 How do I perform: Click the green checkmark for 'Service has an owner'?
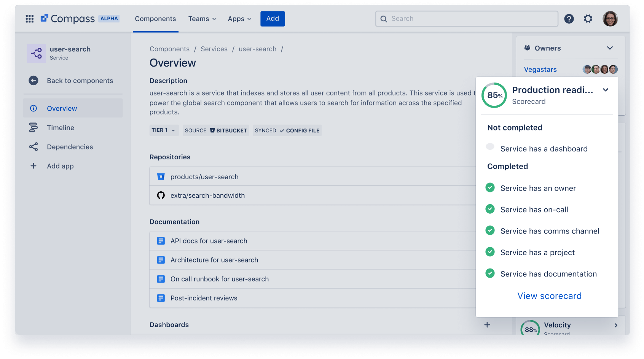pyautogui.click(x=490, y=187)
